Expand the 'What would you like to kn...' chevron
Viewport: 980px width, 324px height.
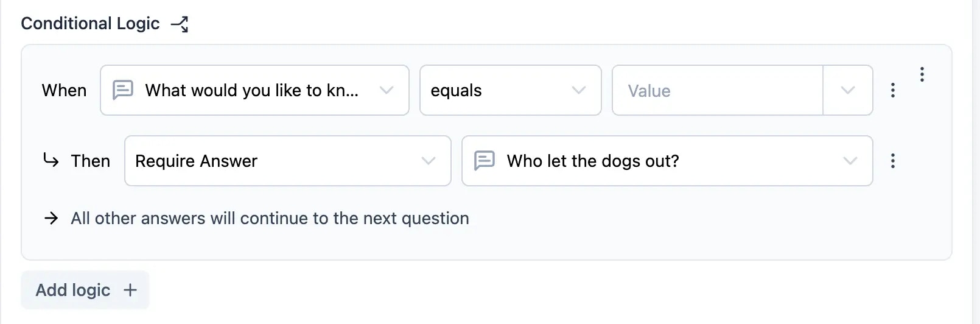(x=387, y=90)
